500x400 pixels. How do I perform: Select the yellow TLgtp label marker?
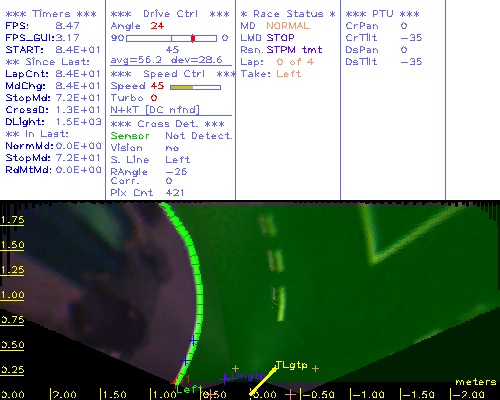click(292, 365)
